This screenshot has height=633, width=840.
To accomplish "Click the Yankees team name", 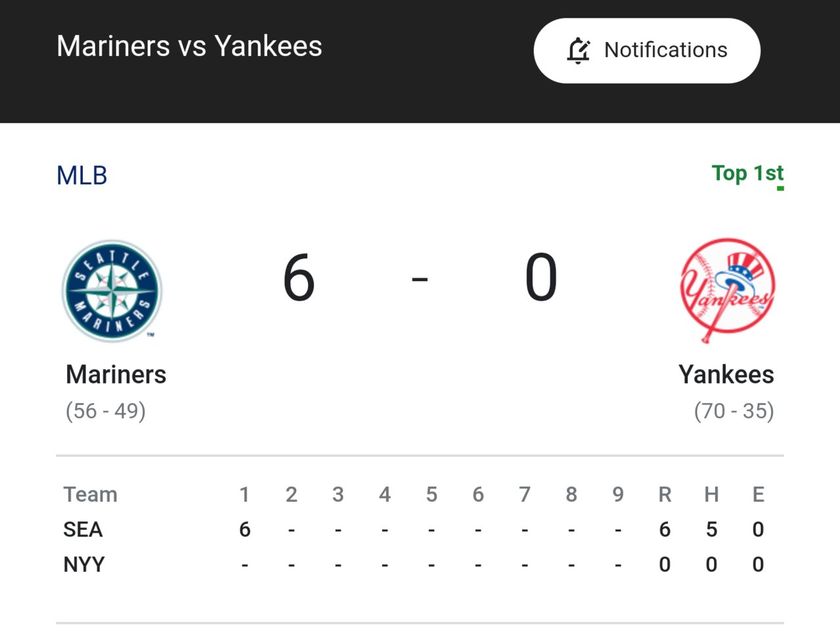I will [726, 374].
